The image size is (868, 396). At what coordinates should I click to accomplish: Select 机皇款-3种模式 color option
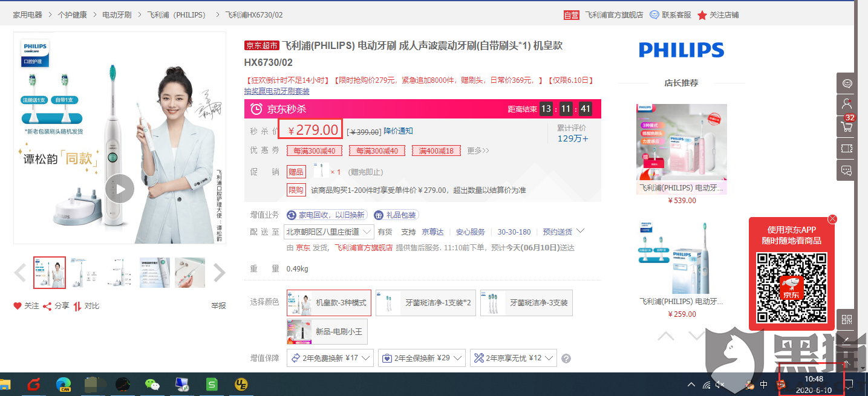pyautogui.click(x=329, y=303)
